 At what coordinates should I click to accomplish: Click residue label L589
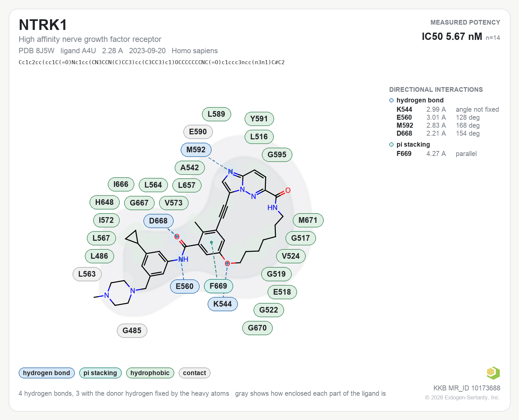coord(216,114)
